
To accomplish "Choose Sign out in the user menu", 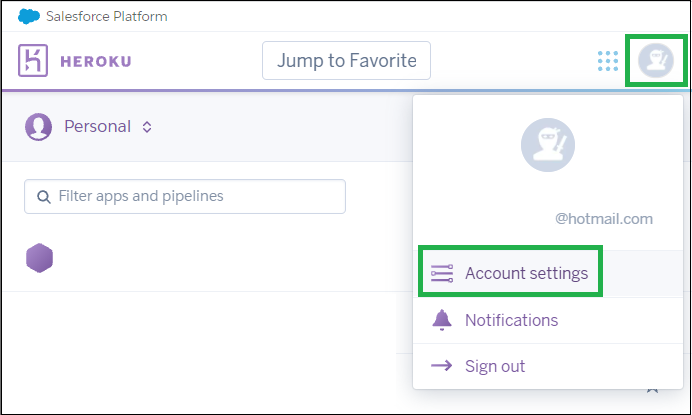I will [x=548, y=366].
